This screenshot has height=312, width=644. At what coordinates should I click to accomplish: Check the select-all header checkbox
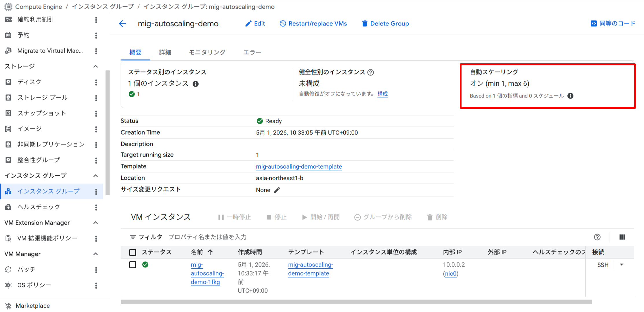[x=133, y=252]
